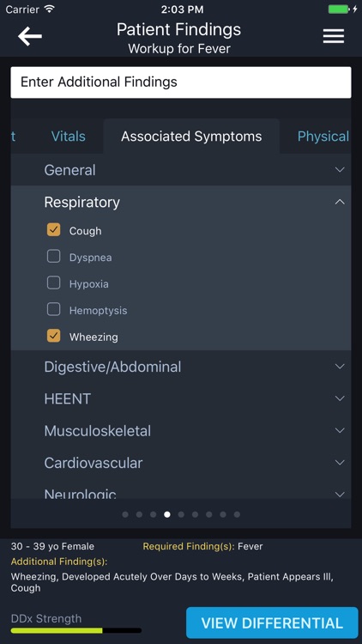Switch to the Vitals tab
Screen dimensions: 362x644
[x=69, y=137]
